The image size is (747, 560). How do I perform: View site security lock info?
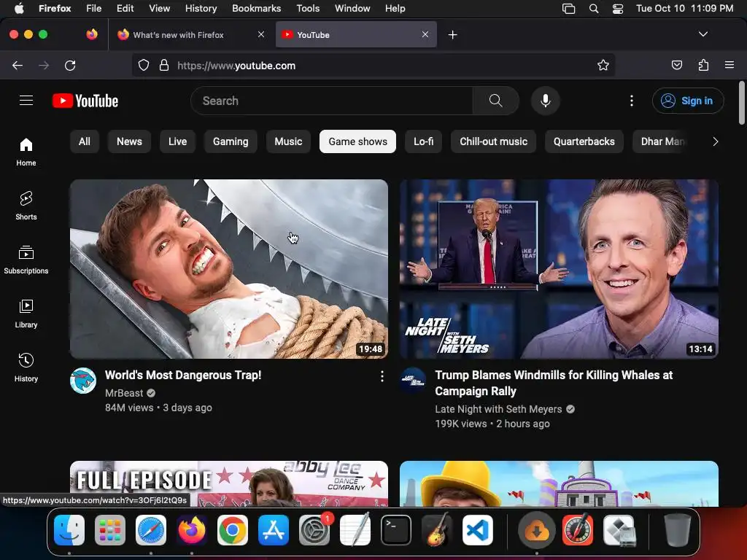click(x=164, y=65)
